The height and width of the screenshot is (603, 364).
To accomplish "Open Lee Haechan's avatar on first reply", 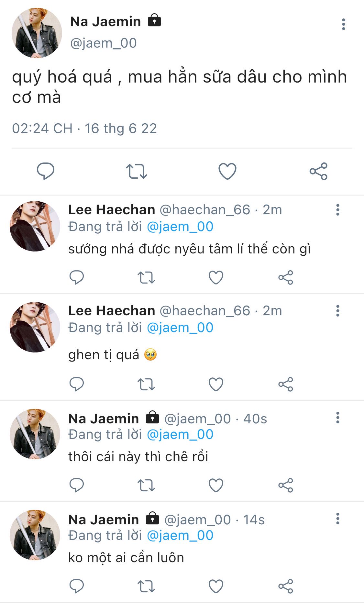I will 35,226.
